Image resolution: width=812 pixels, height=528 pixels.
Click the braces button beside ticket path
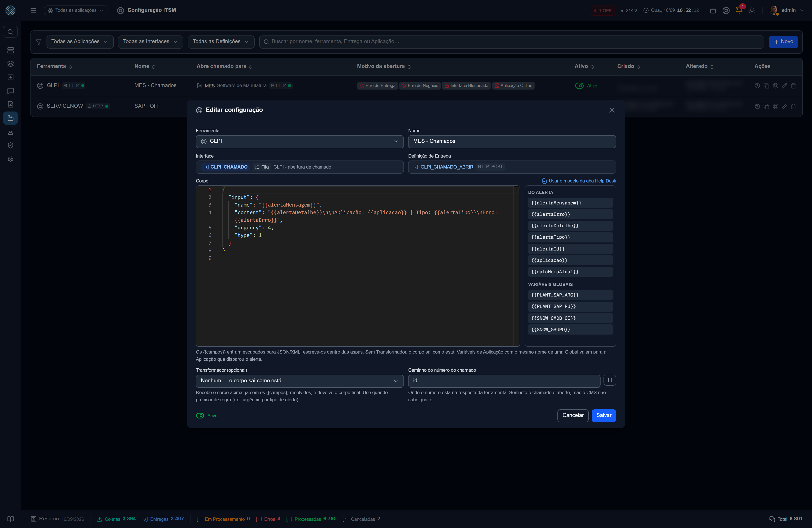click(610, 380)
